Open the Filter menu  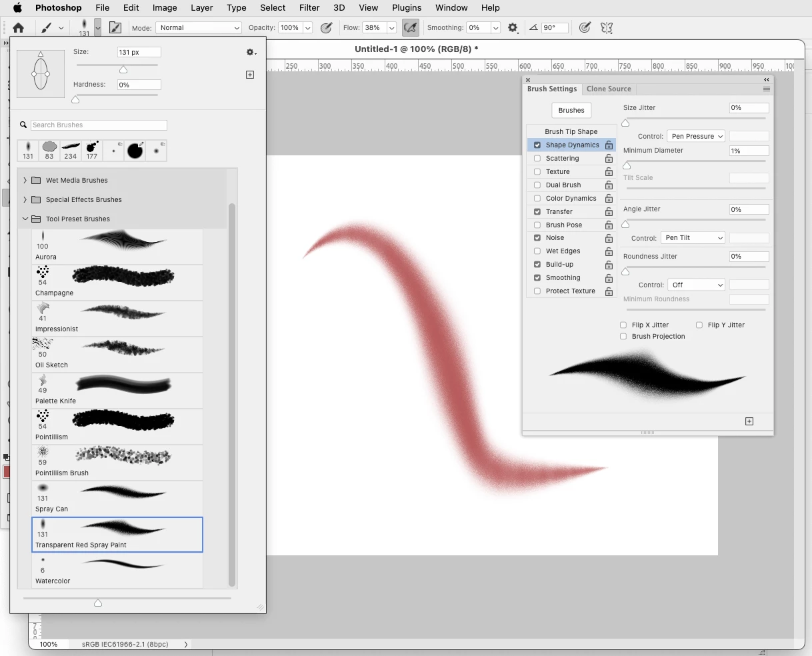pyautogui.click(x=309, y=8)
